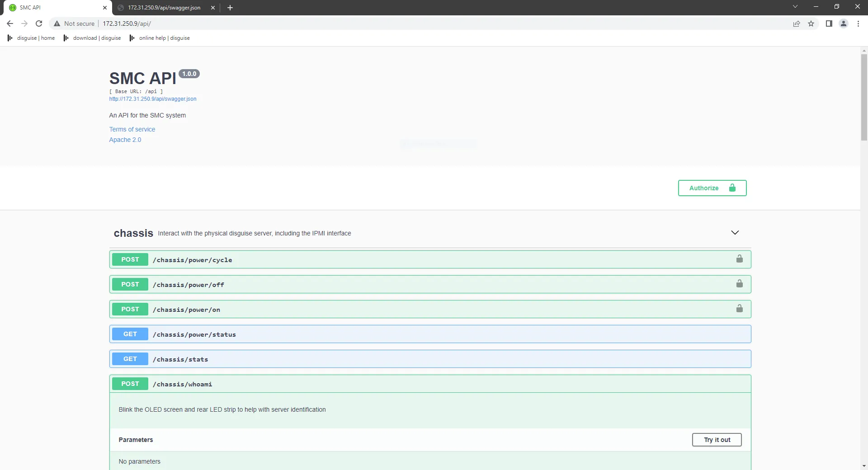Click the lock icon on /chassis/power/off
This screenshot has width=868, height=470.
click(x=740, y=284)
